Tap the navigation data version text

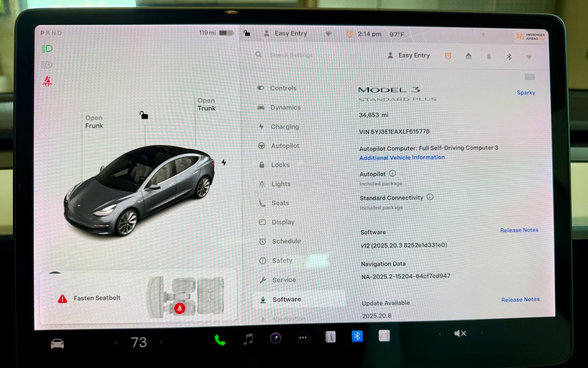[406, 276]
